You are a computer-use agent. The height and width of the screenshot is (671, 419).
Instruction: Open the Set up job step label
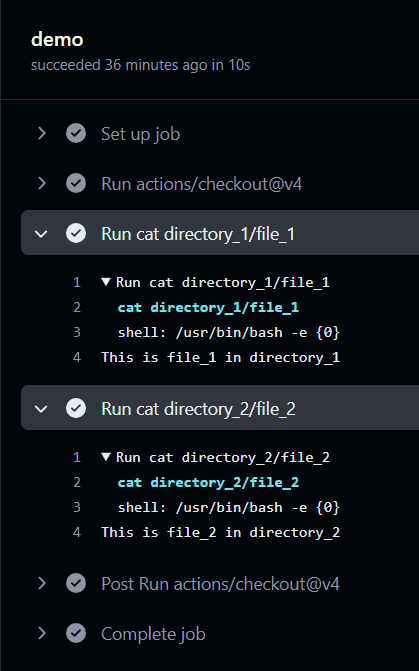140,134
